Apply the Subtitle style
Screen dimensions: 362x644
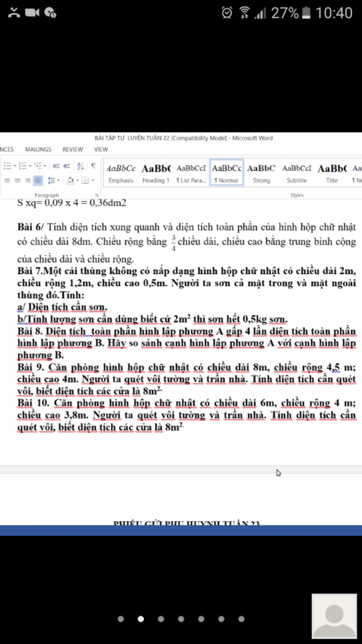point(297,173)
